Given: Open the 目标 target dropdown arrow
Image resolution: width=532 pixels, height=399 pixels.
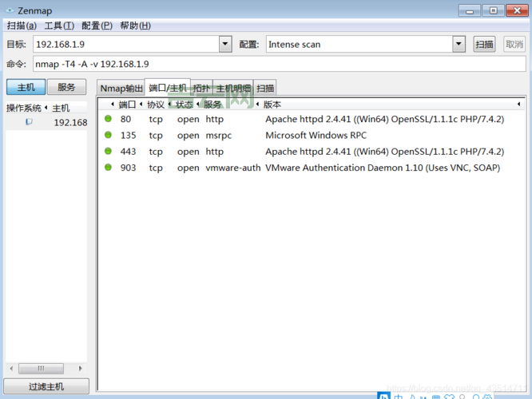Looking at the screenshot, I should [x=224, y=45].
